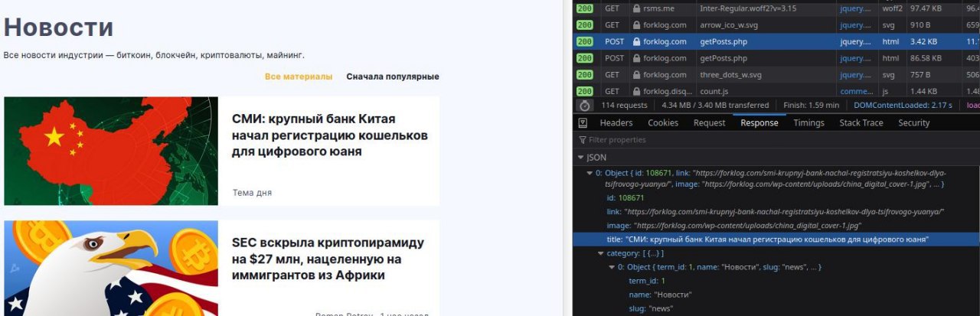The height and width of the screenshot is (316, 980).
Task: Select the arrow_ico_w.svg request file name
Action: point(733,25)
